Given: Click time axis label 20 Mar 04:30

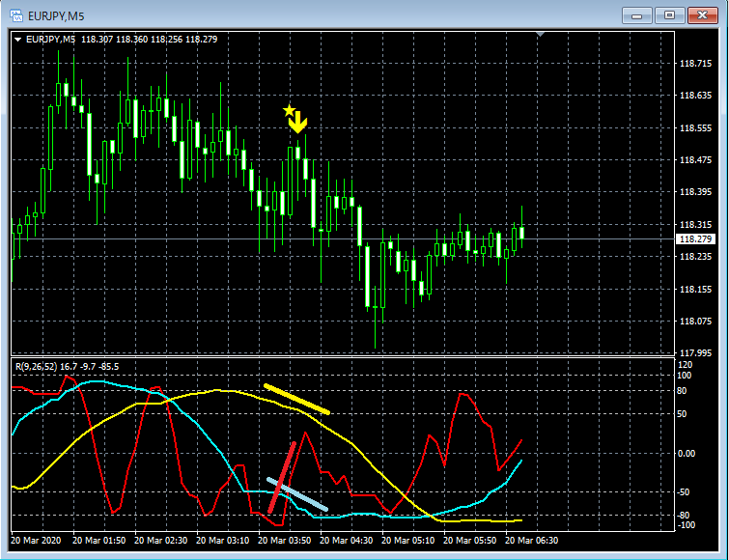Looking at the screenshot, I should tap(347, 541).
